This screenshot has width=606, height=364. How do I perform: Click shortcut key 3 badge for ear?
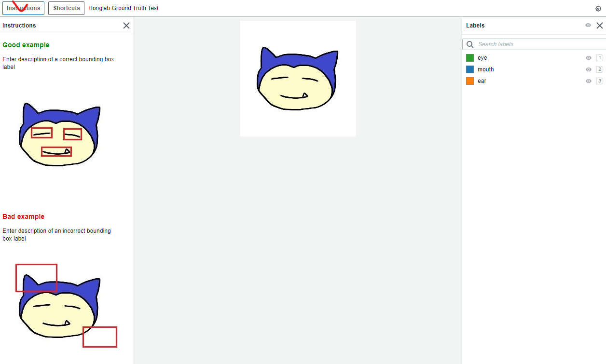600,81
